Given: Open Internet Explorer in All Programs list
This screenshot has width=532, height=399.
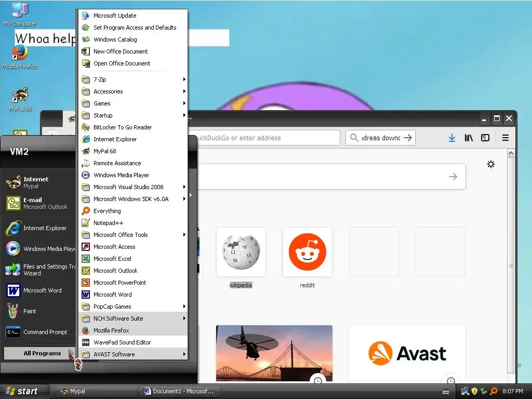Looking at the screenshot, I should click(133, 139).
